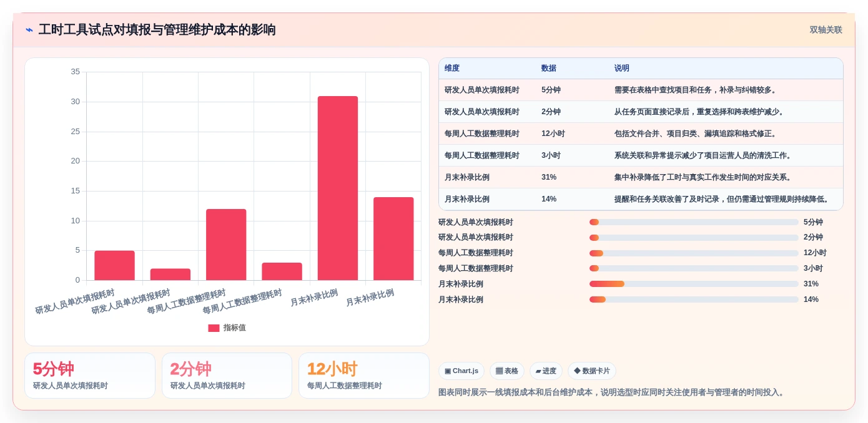
Task: Click the description starting with 包括文件合并
Action: tap(696, 134)
